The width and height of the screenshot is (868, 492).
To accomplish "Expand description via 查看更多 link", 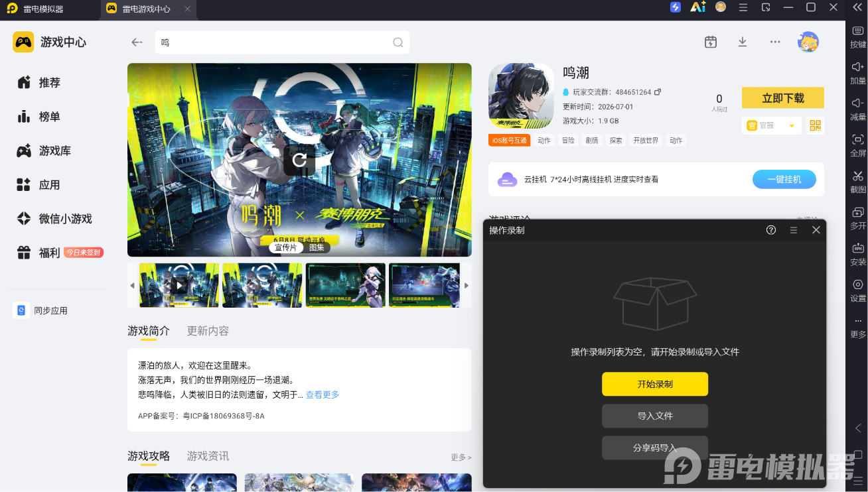I will 323,395.
